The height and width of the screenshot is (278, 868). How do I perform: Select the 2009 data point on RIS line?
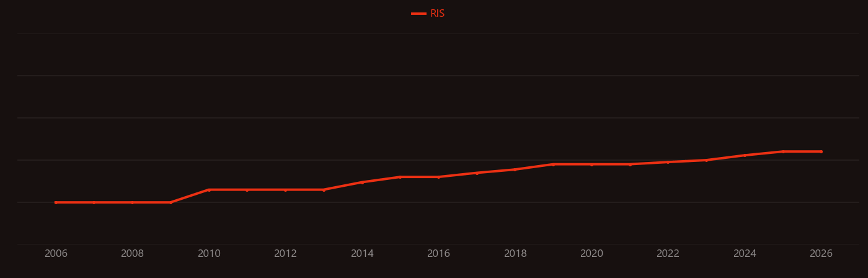tap(170, 202)
